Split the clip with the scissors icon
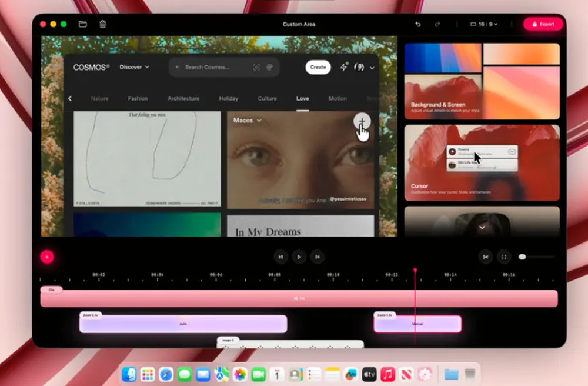 coord(486,257)
